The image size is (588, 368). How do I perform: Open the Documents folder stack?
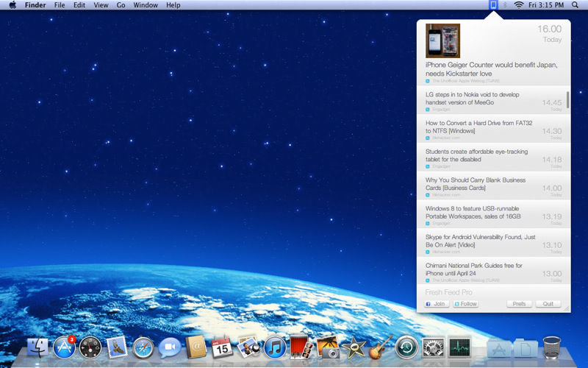click(x=526, y=348)
